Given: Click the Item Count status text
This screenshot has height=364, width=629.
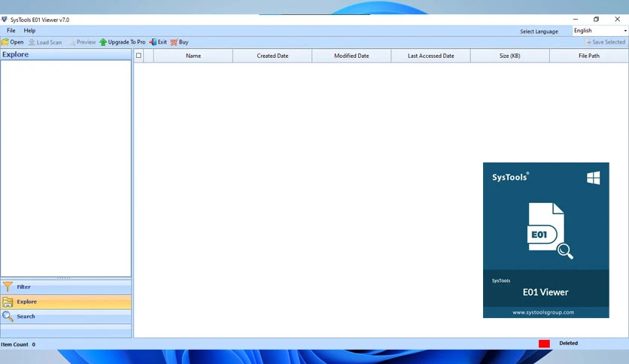Looking at the screenshot, I should (x=18, y=344).
